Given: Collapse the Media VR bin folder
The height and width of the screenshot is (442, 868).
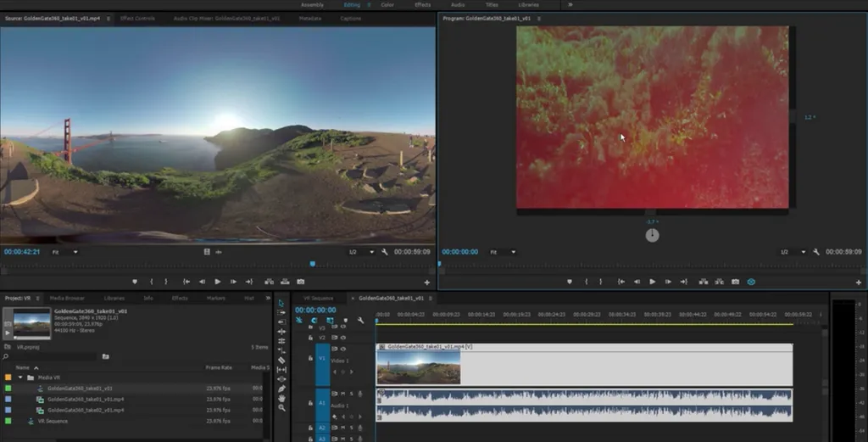Looking at the screenshot, I should [19, 378].
